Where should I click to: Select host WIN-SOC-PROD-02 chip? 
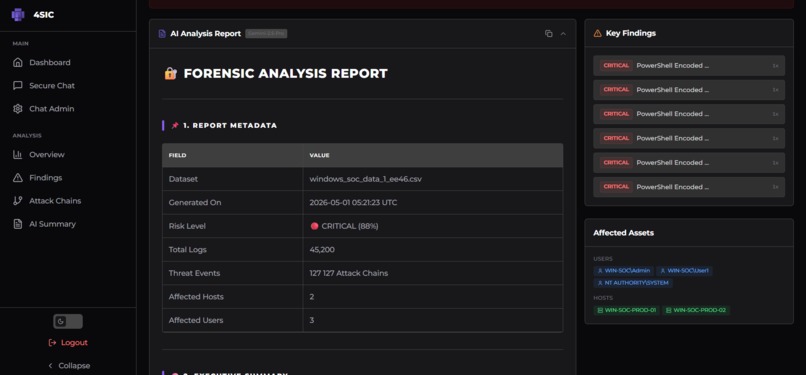(695, 310)
